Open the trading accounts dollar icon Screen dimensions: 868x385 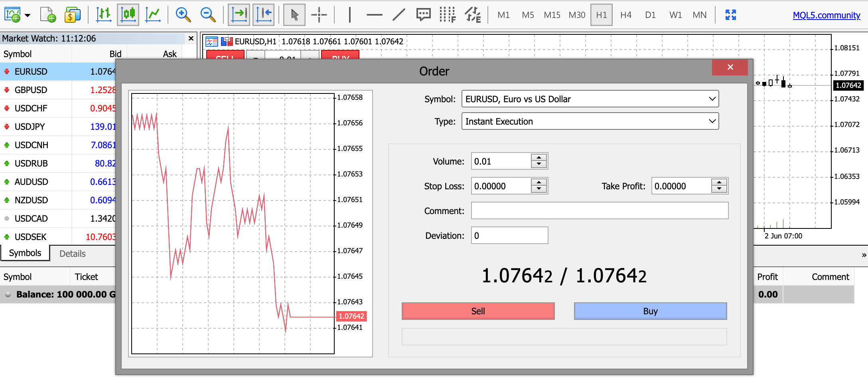coord(72,15)
